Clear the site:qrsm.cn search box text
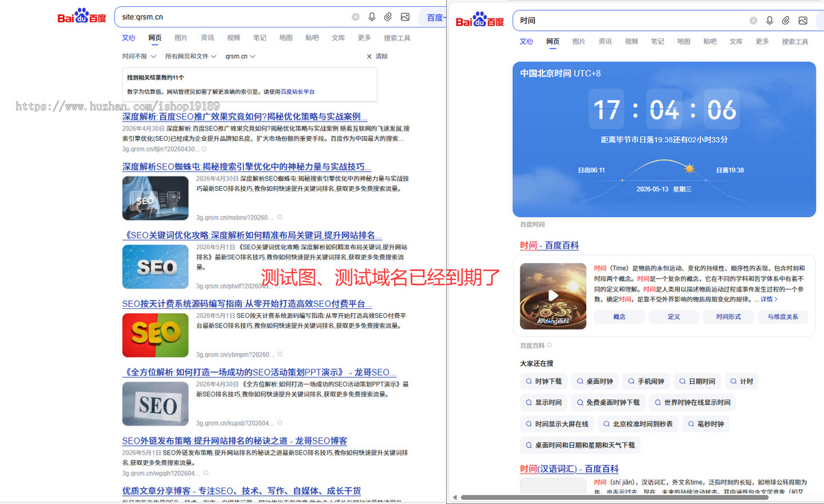The image size is (824, 504). (355, 16)
